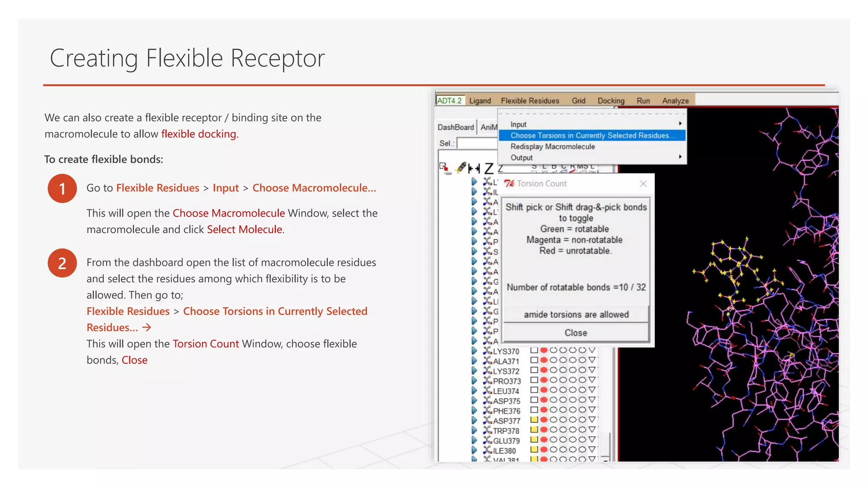Viewport: 868px width, 488px height.
Task: Click the residue icon beside LYS370
Action: coord(487,351)
